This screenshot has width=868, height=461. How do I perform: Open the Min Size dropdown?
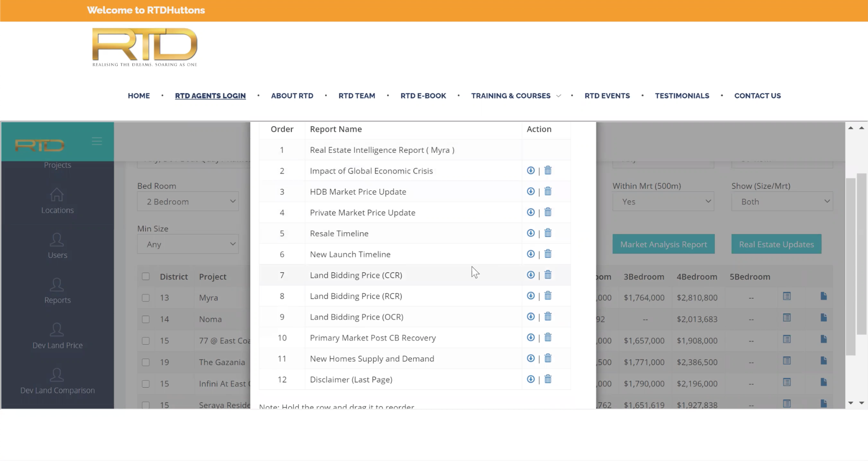pyautogui.click(x=188, y=244)
